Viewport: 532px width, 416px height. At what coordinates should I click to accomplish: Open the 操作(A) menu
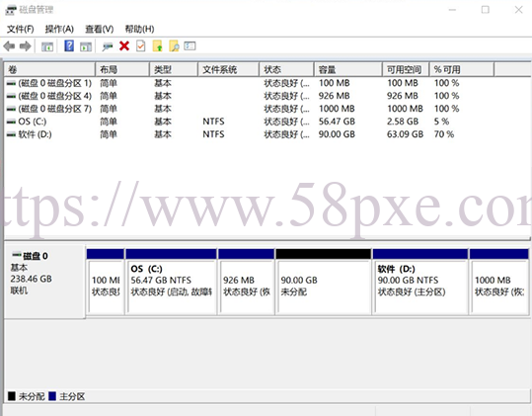(x=59, y=30)
